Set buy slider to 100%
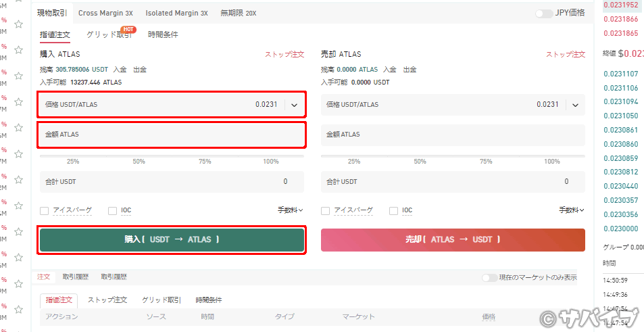 click(271, 162)
